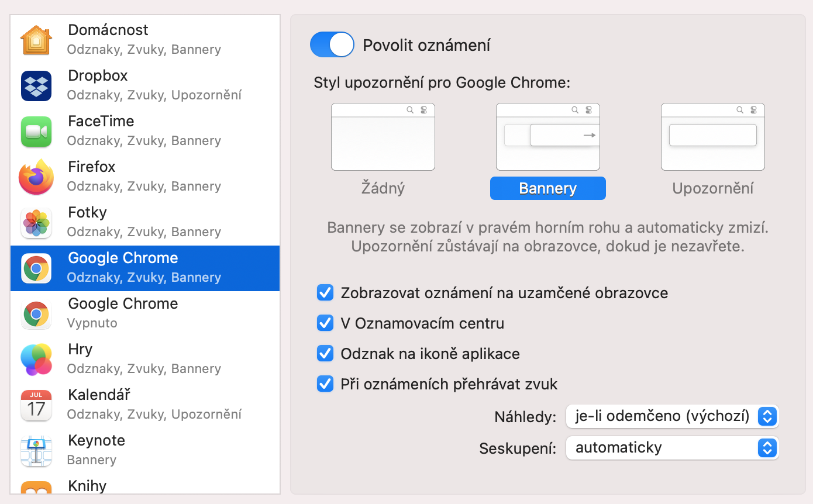This screenshot has height=504, width=813.
Task: Select the Google Chrome row marked Vypnuto
Action: pyautogui.click(x=145, y=313)
